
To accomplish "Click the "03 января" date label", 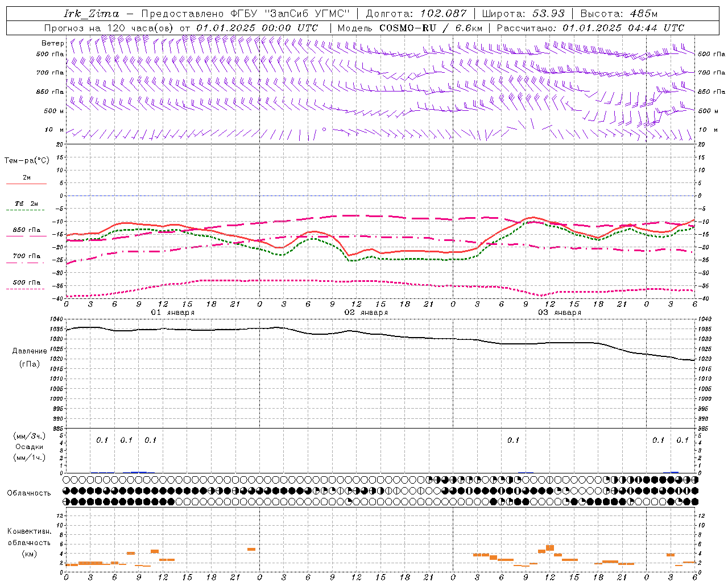I will pos(560,313).
